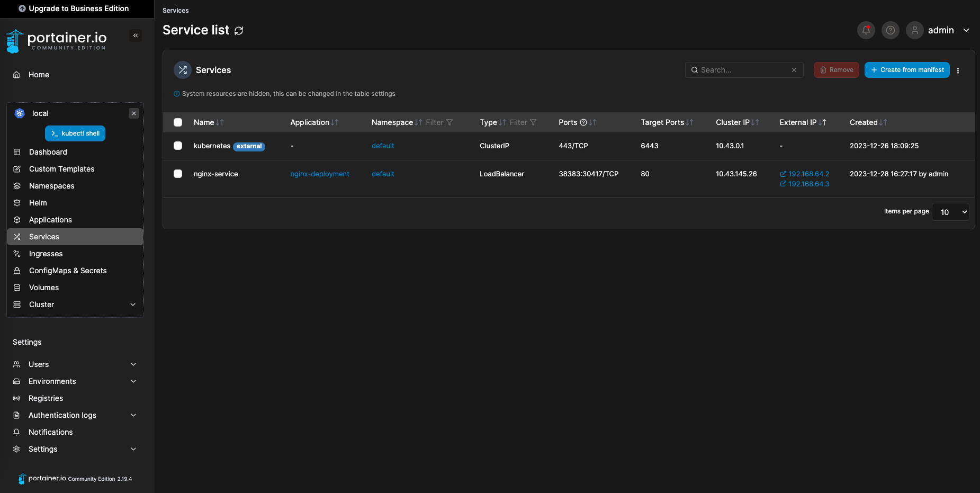Image resolution: width=980 pixels, height=493 pixels.
Task: Expand the Settings submenu chevron
Action: pos(133,449)
